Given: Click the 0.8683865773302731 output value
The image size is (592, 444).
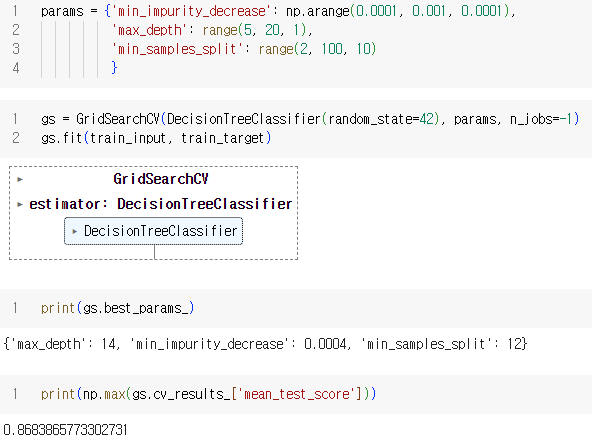Looking at the screenshot, I should coord(65,430).
